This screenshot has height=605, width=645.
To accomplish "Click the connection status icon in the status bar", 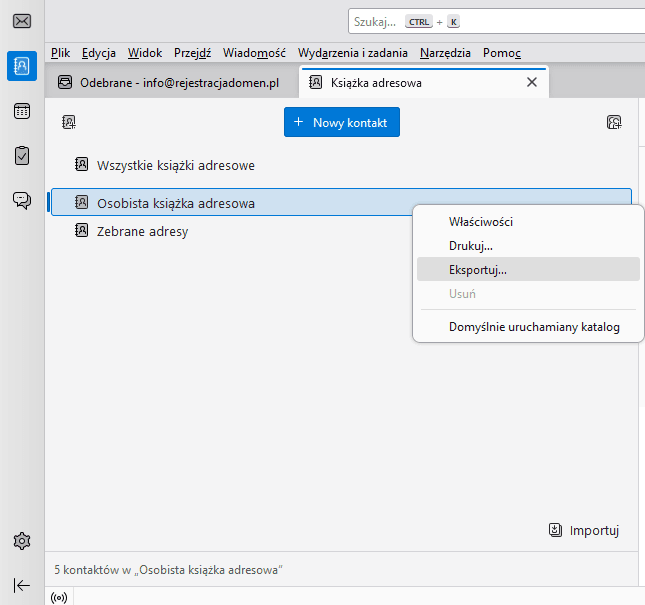I will point(59,596).
